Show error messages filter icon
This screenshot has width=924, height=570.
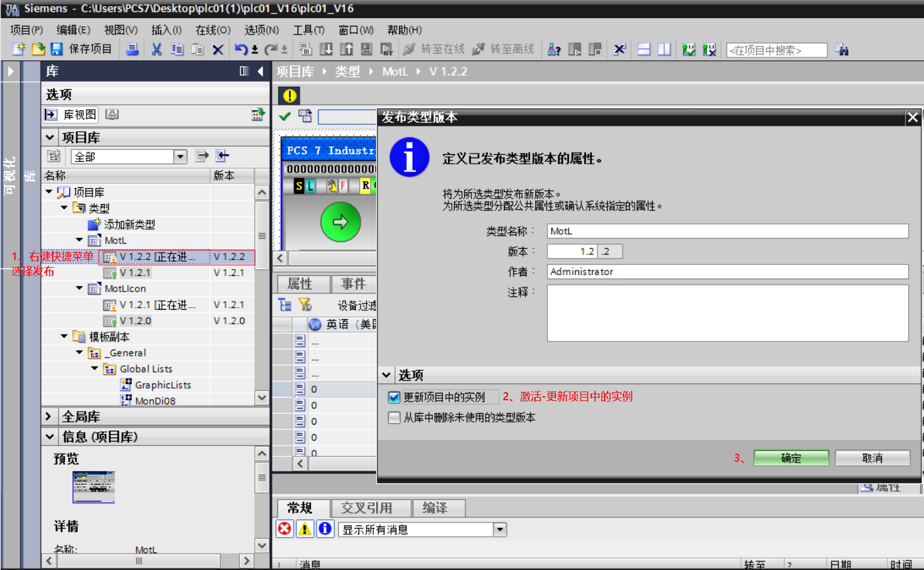(x=285, y=529)
